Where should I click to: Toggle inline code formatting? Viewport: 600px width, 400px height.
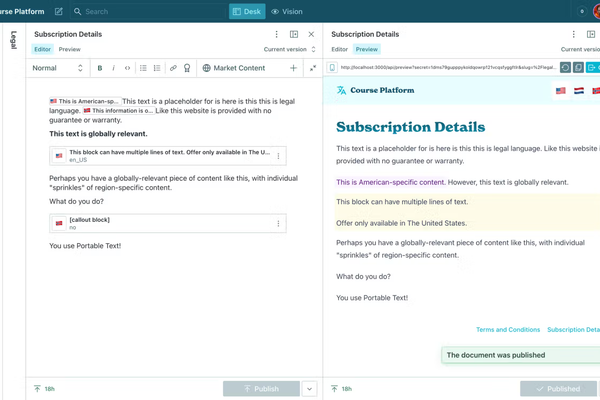[x=127, y=68]
